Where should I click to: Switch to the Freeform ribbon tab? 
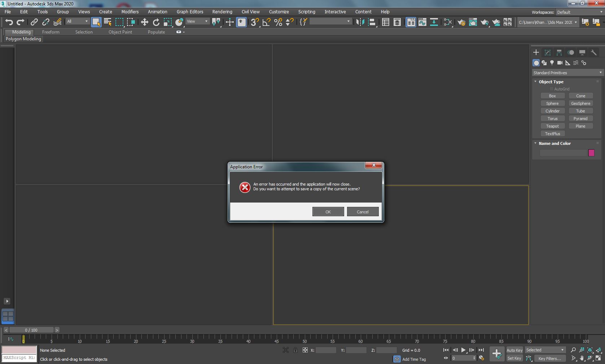[51, 32]
